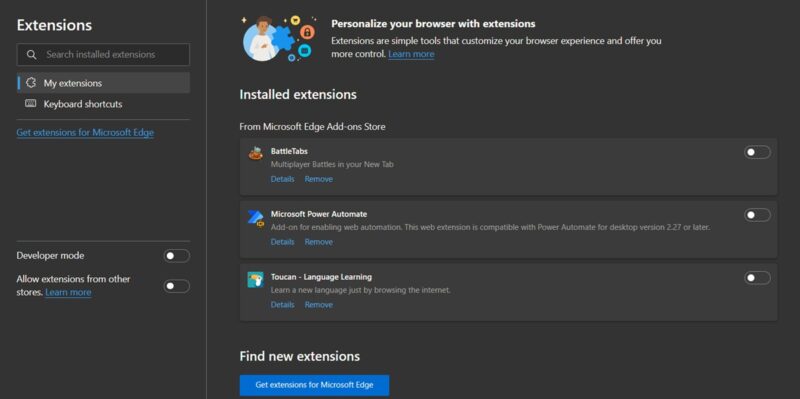Click the Microsoft Power Automate title text
The height and width of the screenshot is (399, 800).
coord(319,214)
